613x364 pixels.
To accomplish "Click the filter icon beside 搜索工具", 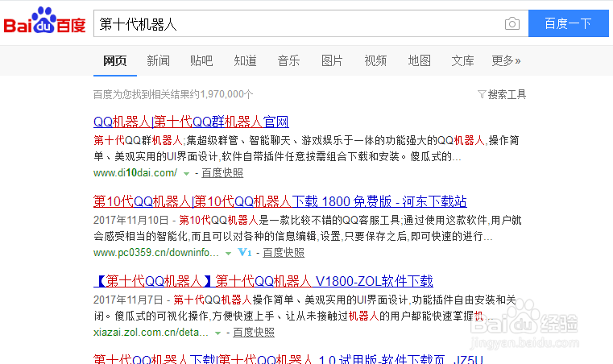I will click(x=482, y=94).
